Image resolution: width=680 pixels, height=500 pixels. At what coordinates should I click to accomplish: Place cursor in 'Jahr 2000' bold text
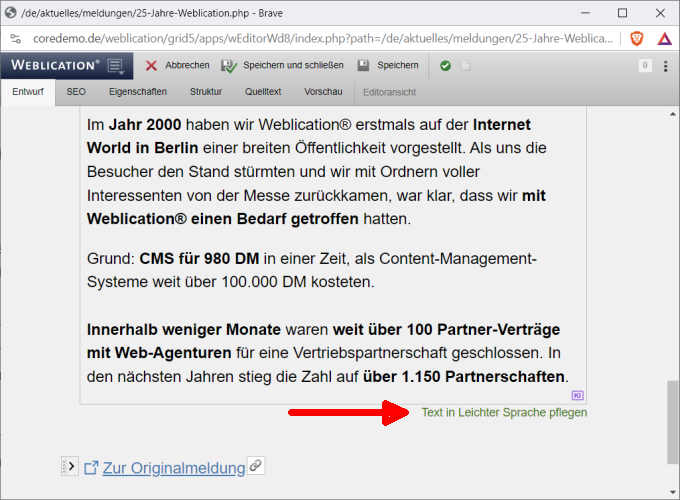click(x=145, y=125)
